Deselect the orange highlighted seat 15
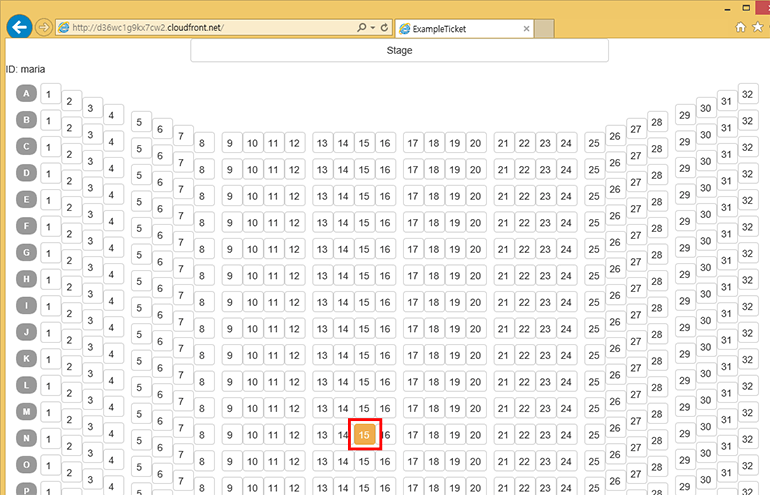The image size is (770, 495). pos(365,434)
